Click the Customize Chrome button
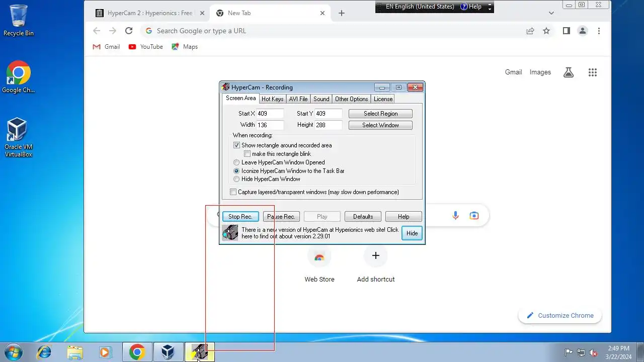This screenshot has height=362, width=644. pos(560,315)
